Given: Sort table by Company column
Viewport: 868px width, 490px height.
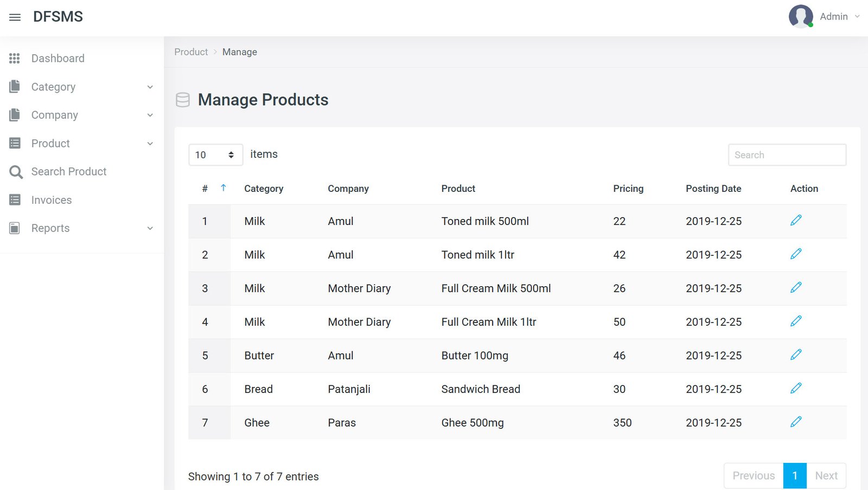Looking at the screenshot, I should click(x=348, y=189).
